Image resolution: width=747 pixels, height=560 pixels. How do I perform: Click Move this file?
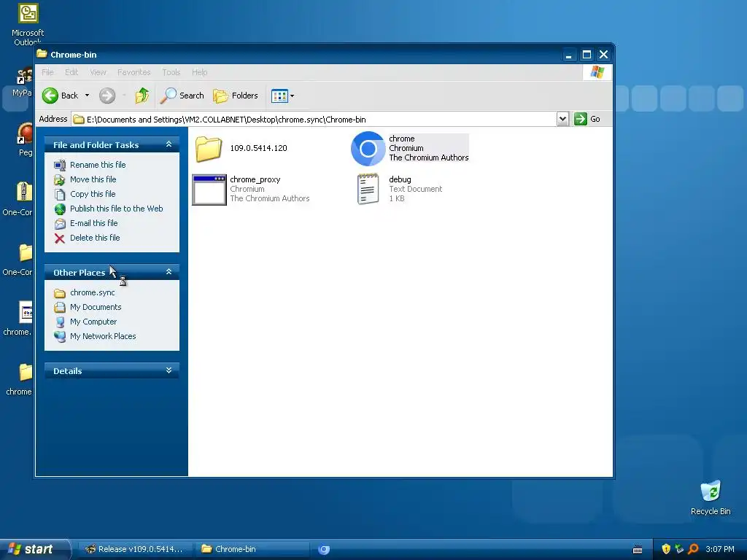(x=93, y=179)
